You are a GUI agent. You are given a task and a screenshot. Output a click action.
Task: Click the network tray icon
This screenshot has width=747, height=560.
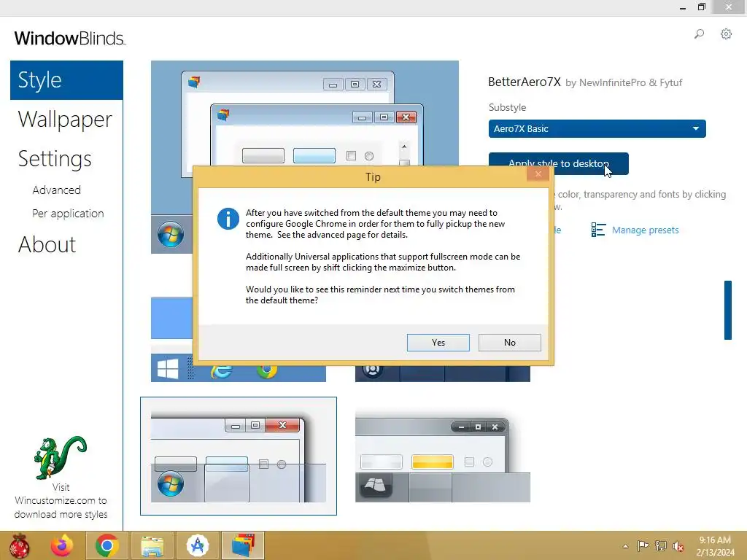point(661,546)
